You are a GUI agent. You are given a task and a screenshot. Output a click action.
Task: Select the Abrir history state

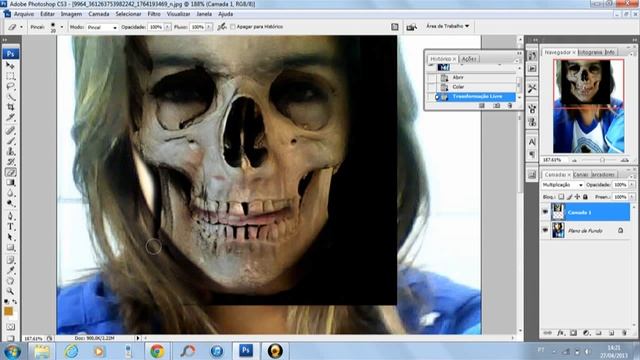[x=476, y=78]
